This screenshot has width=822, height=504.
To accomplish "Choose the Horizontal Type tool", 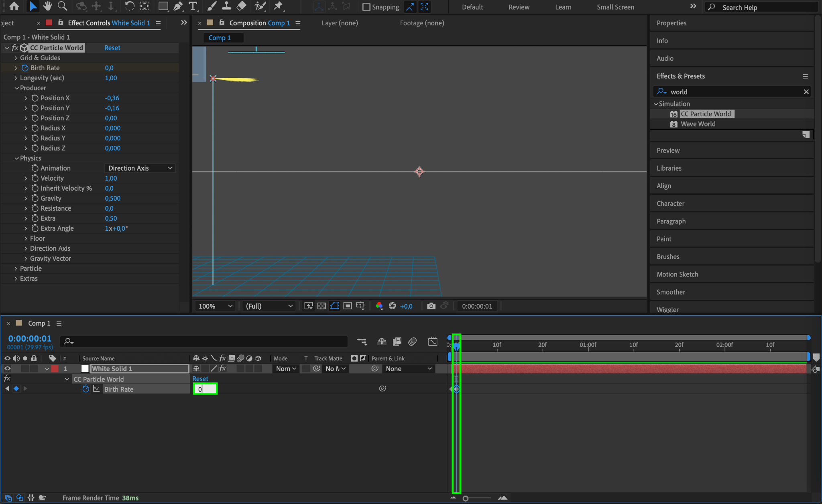I will pos(193,6).
